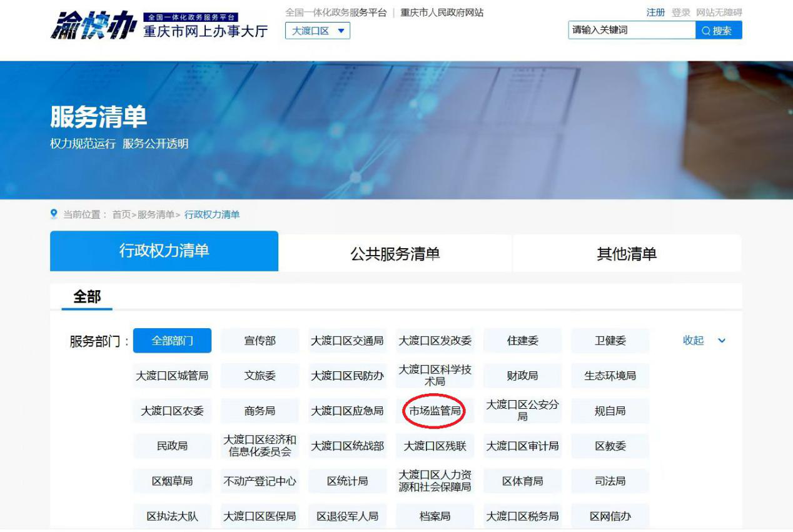Choose the 宣传部 department
The image size is (793, 532).
261,341
